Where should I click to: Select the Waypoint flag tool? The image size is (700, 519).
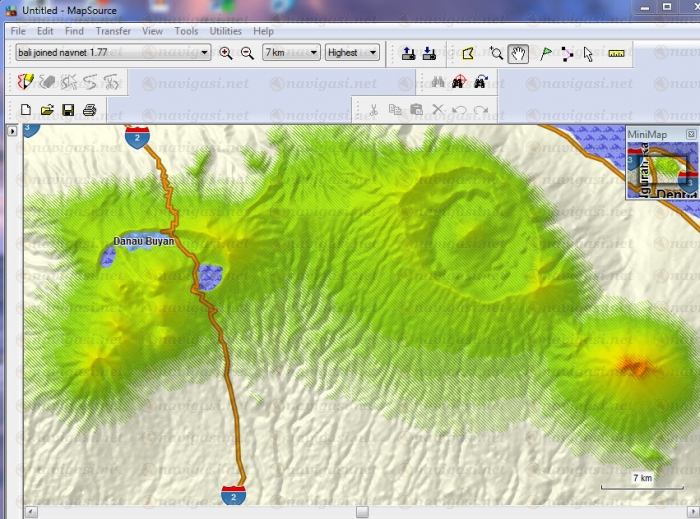coord(546,53)
